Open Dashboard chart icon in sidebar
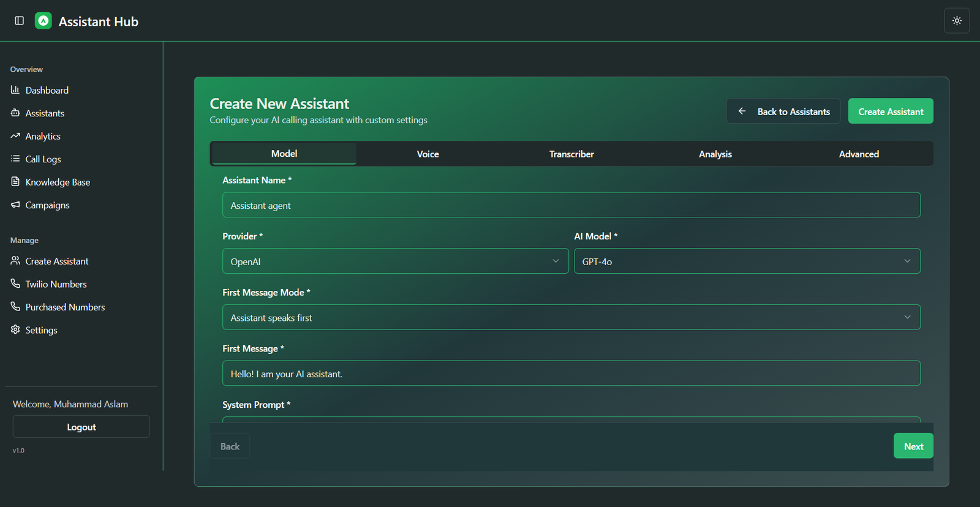The image size is (980, 507). coord(15,90)
